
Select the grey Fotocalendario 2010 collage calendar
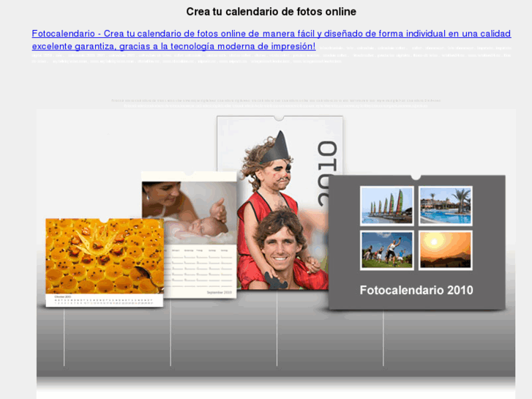[x=416, y=242]
